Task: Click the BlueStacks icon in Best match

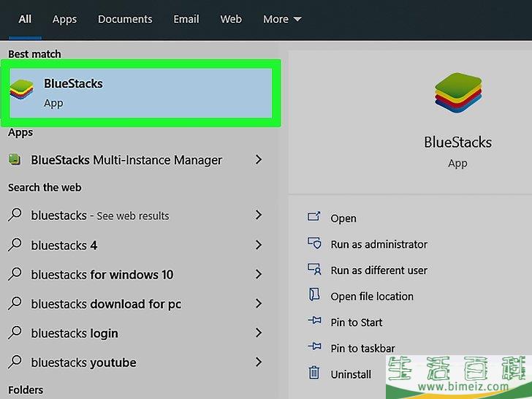Action: point(22,90)
